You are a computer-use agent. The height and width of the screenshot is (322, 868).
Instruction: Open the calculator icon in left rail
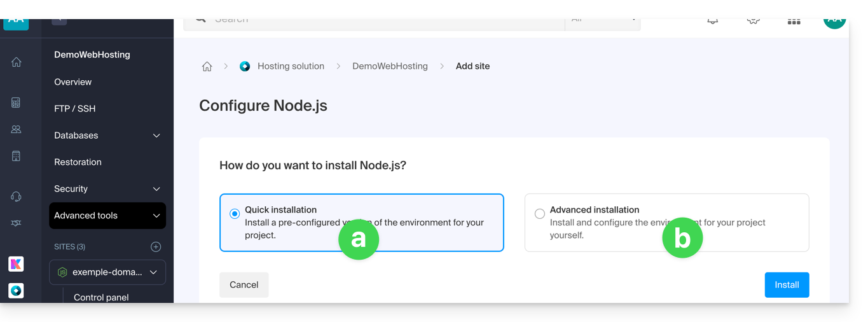coord(17,102)
